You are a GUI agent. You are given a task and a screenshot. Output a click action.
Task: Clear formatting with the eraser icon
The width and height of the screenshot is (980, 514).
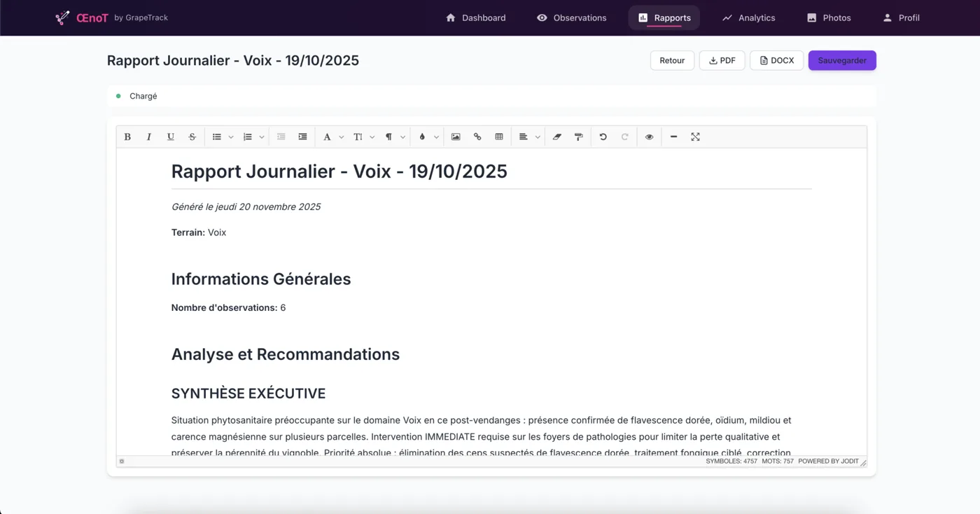(x=557, y=137)
